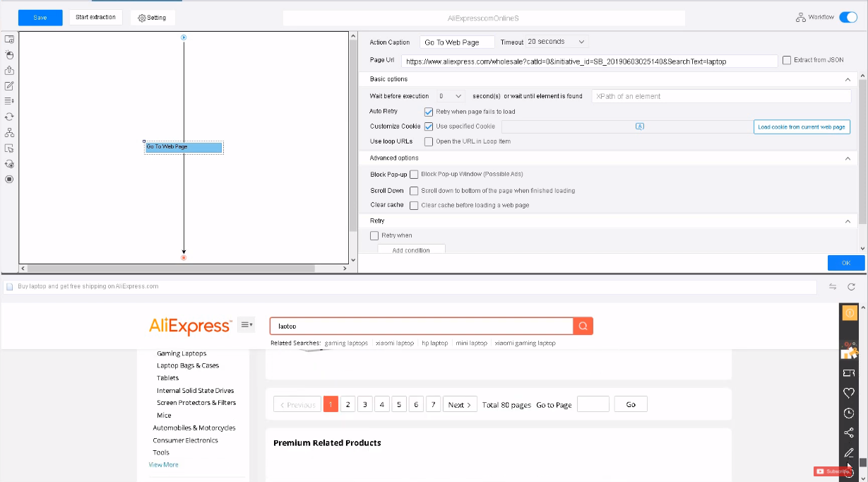Click settings panel scroll down arrow
Screen dimensions: 868x482
tap(862, 248)
